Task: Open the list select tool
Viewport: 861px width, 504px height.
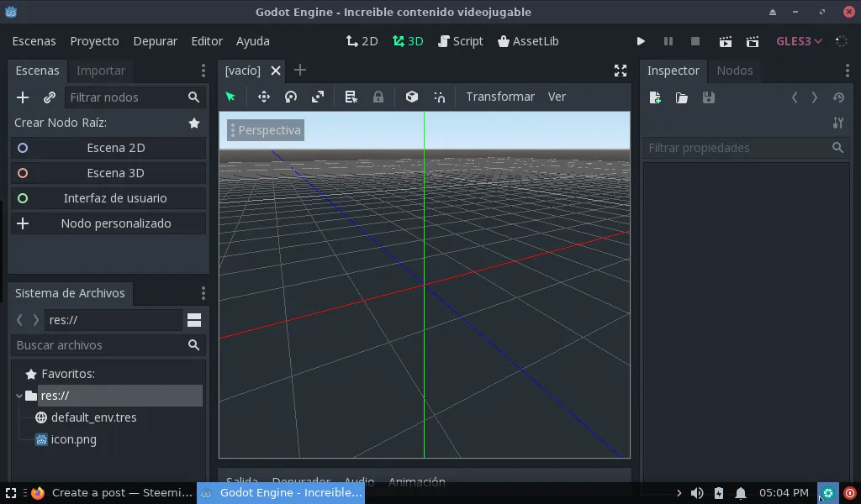Action: point(351,97)
